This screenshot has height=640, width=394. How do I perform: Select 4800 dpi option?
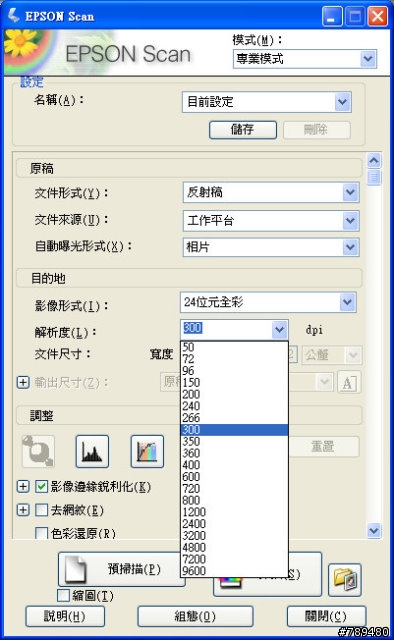[x=234, y=547]
